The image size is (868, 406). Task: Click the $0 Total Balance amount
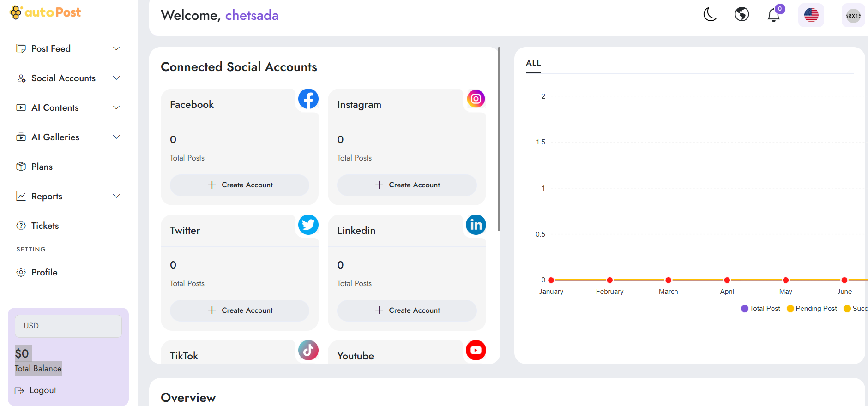click(22, 354)
